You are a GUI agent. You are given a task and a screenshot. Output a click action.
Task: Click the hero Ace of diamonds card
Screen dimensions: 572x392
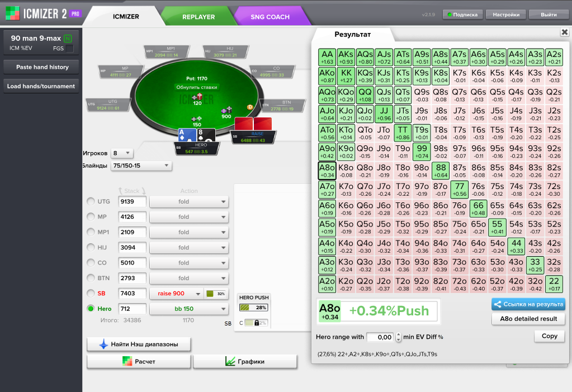coord(187,135)
